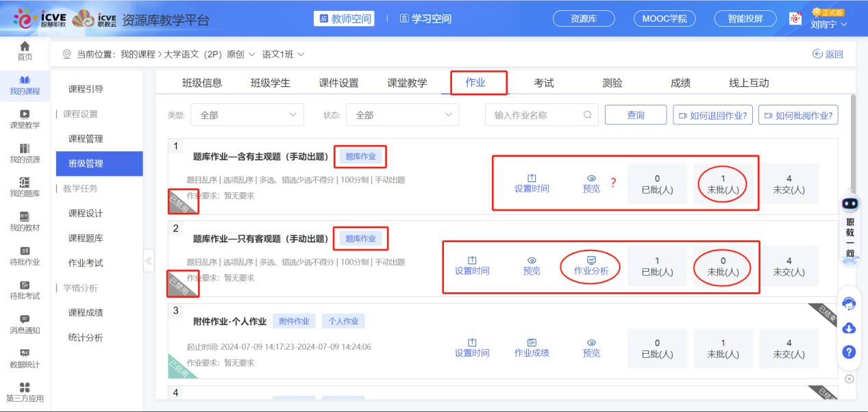
Task: Click the 输入作业名称 search field
Action: pos(534,115)
